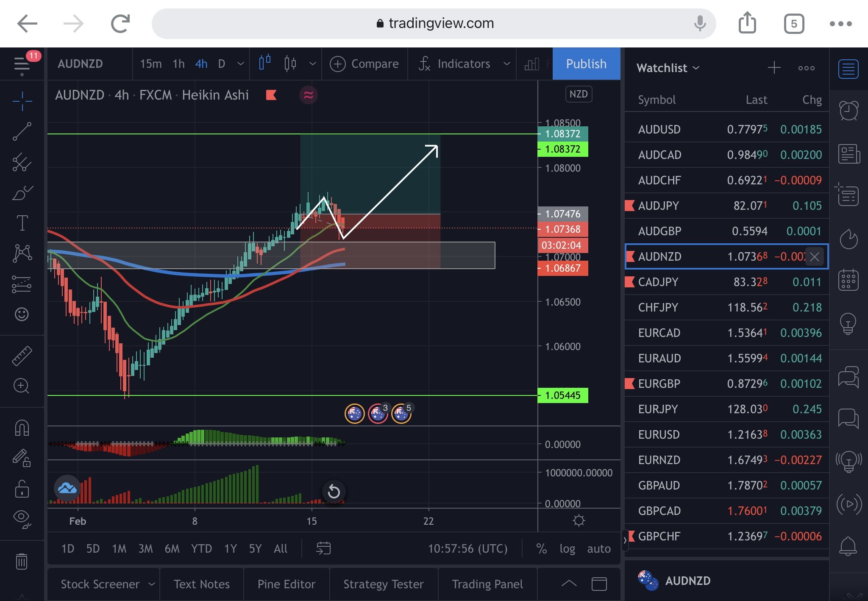The height and width of the screenshot is (601, 868).
Task: Select the crosshair cursor tool
Action: click(22, 101)
